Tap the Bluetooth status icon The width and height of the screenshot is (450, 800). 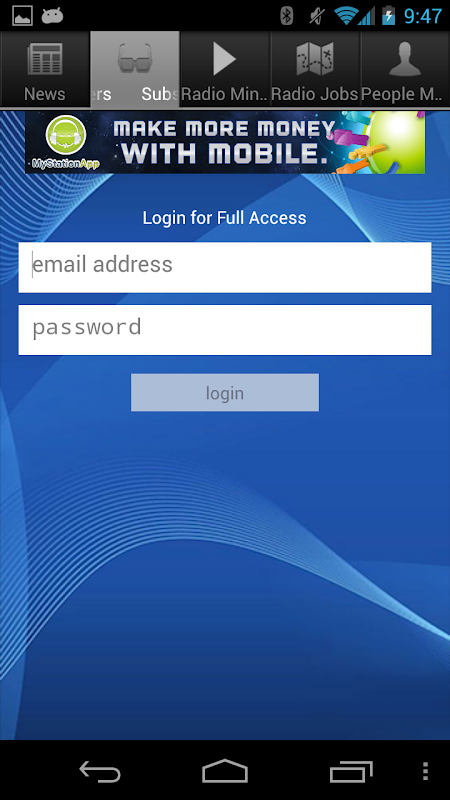tap(287, 16)
